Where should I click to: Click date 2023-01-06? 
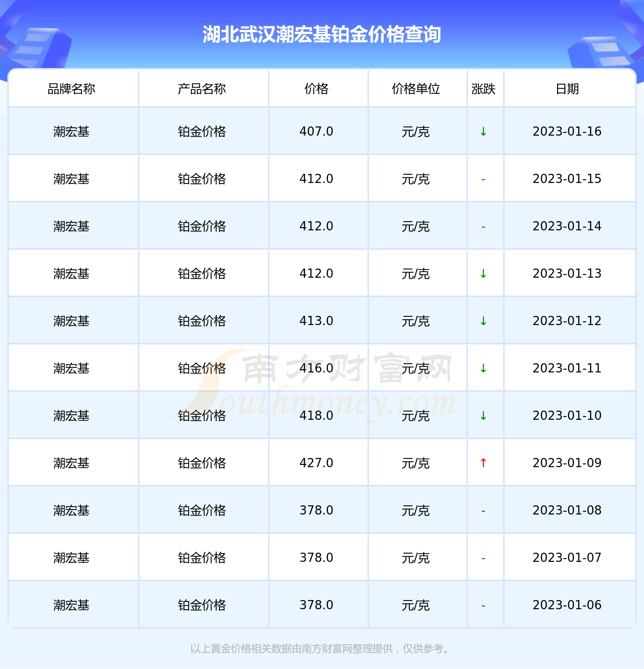pyautogui.click(x=567, y=605)
